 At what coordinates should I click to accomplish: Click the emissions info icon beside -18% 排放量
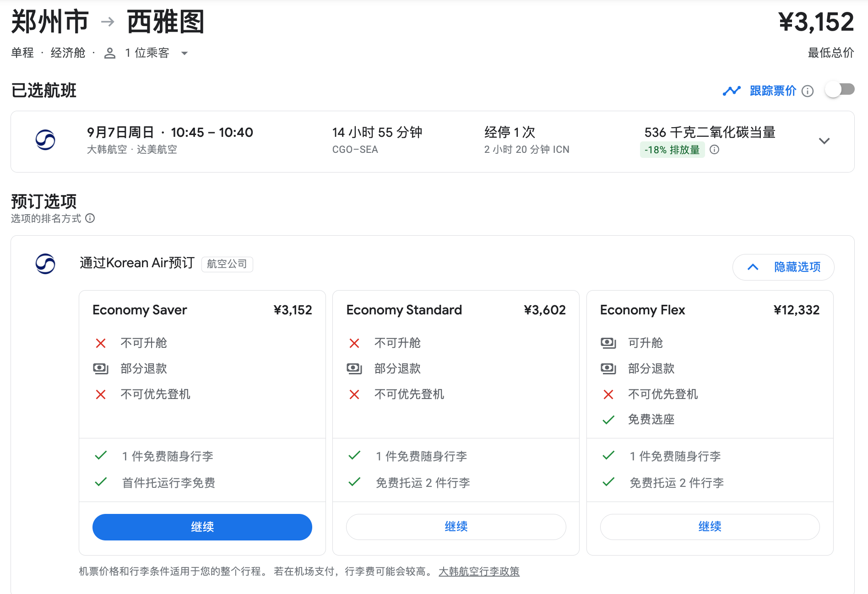[714, 150]
